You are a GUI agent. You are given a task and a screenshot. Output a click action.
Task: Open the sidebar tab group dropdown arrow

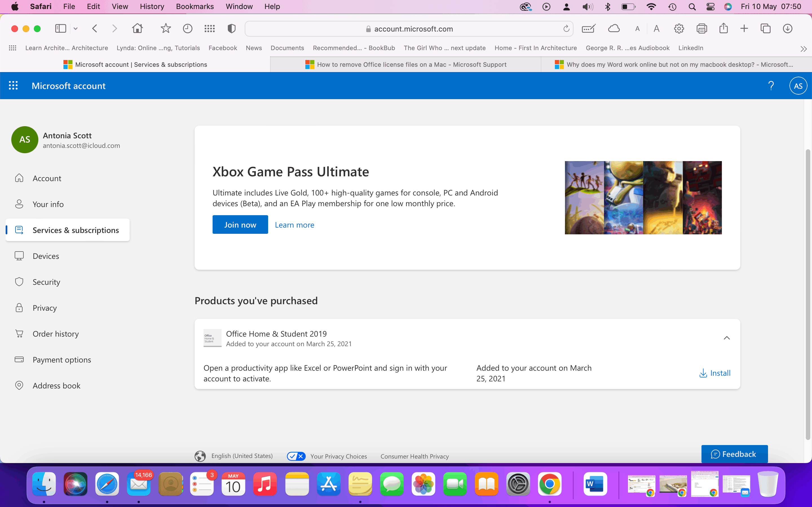click(76, 29)
